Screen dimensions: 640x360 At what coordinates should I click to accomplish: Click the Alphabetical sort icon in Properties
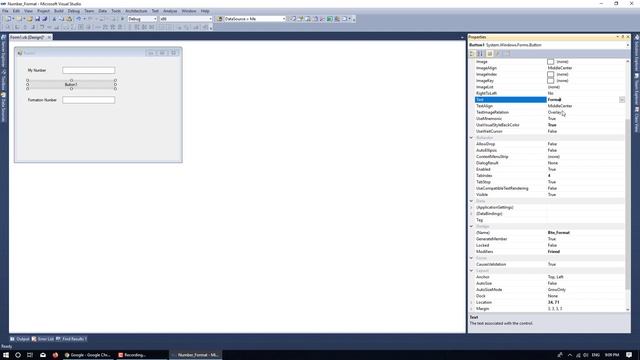click(x=480, y=53)
